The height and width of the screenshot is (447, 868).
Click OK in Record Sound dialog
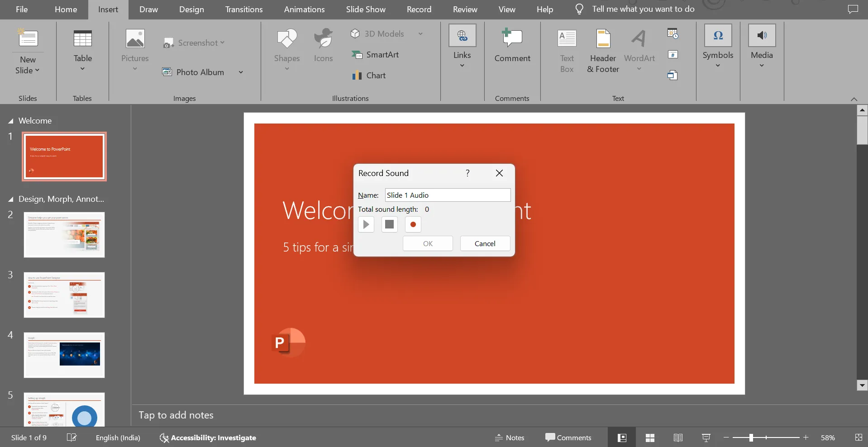click(x=428, y=243)
